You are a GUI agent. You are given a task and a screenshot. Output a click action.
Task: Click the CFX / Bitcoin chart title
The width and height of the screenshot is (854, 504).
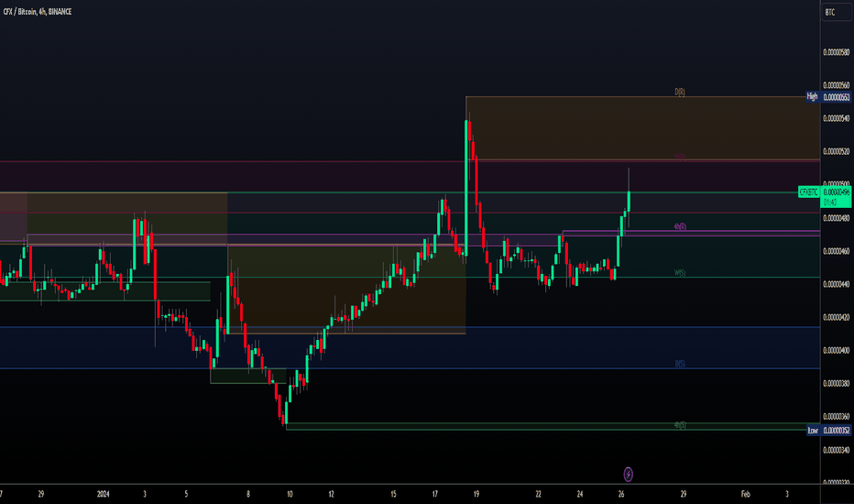(x=37, y=11)
